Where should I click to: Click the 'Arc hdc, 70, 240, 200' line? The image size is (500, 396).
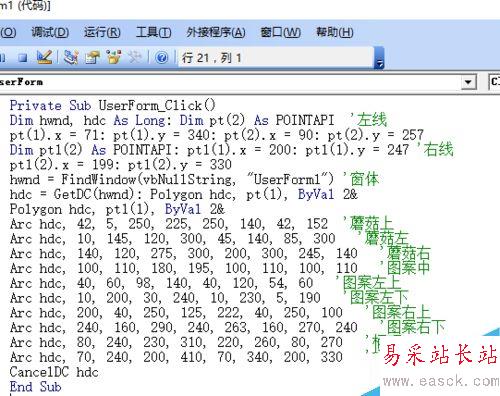click(x=176, y=357)
